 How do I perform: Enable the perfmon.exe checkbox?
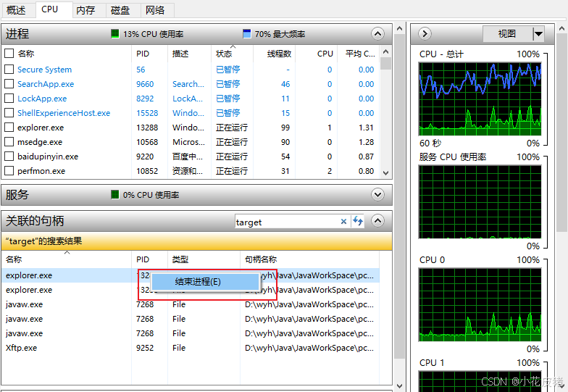coord(9,171)
